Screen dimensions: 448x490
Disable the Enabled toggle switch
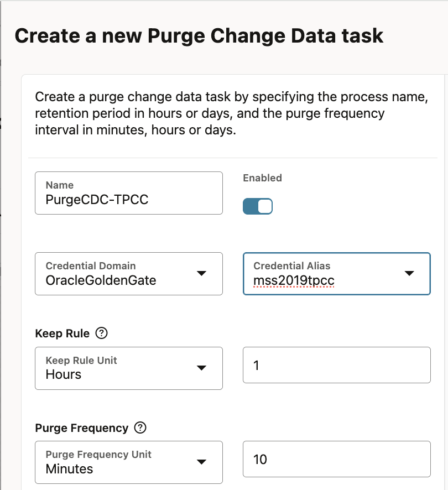pos(258,206)
